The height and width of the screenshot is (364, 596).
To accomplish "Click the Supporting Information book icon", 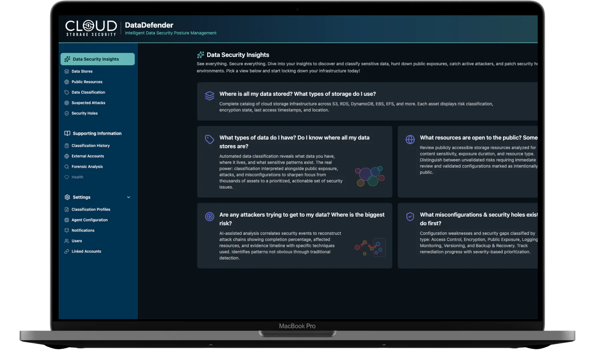I will (67, 133).
